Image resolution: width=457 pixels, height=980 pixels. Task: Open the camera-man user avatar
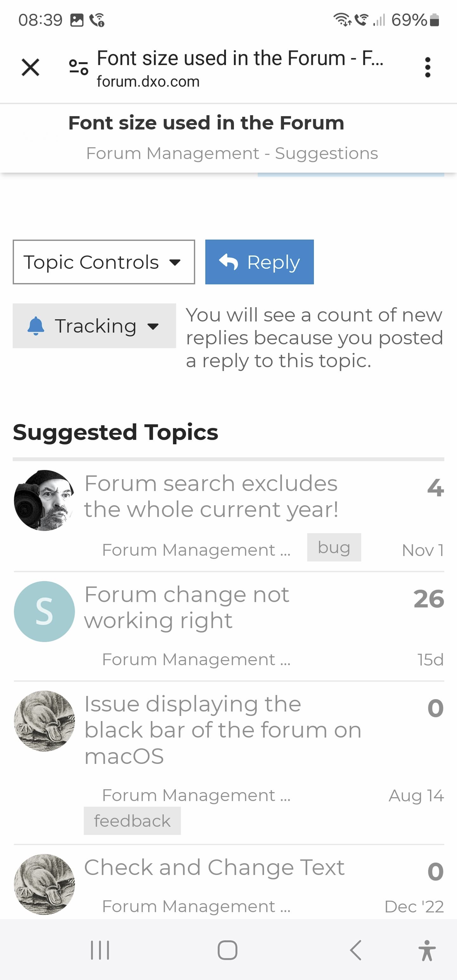coord(44,500)
